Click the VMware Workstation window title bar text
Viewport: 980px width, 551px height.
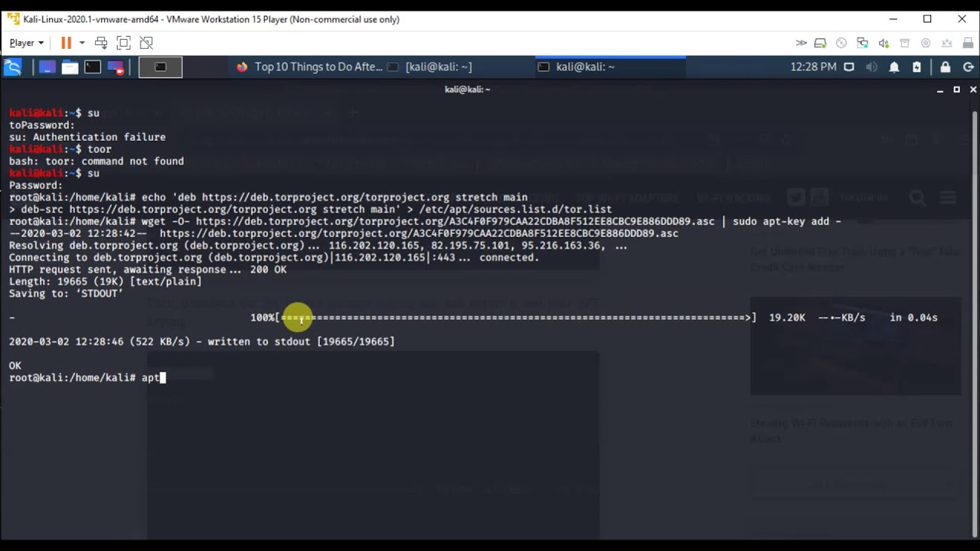[x=211, y=19]
